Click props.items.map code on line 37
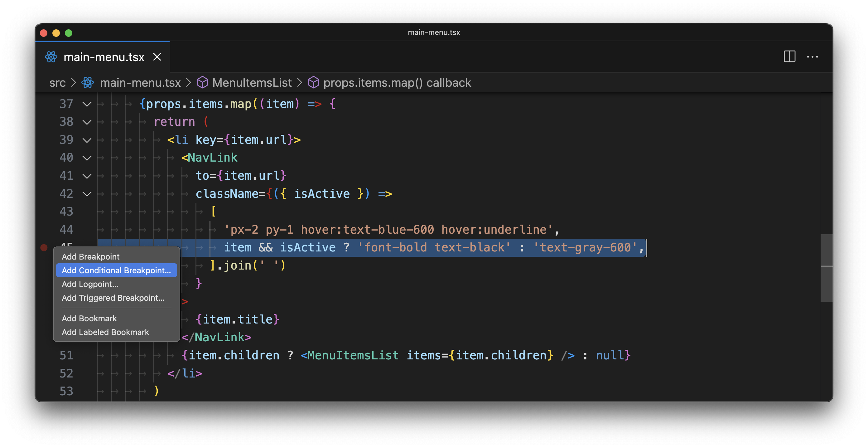 tap(199, 104)
